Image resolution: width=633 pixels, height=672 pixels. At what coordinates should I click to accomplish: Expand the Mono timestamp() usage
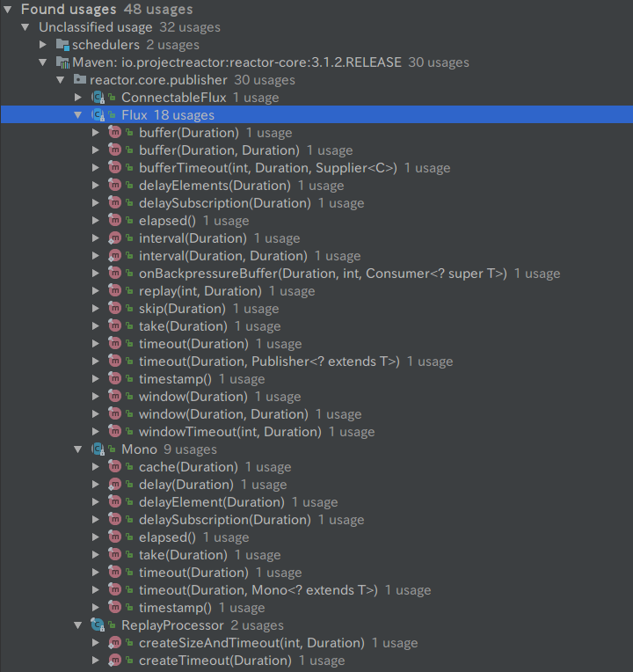coord(96,607)
